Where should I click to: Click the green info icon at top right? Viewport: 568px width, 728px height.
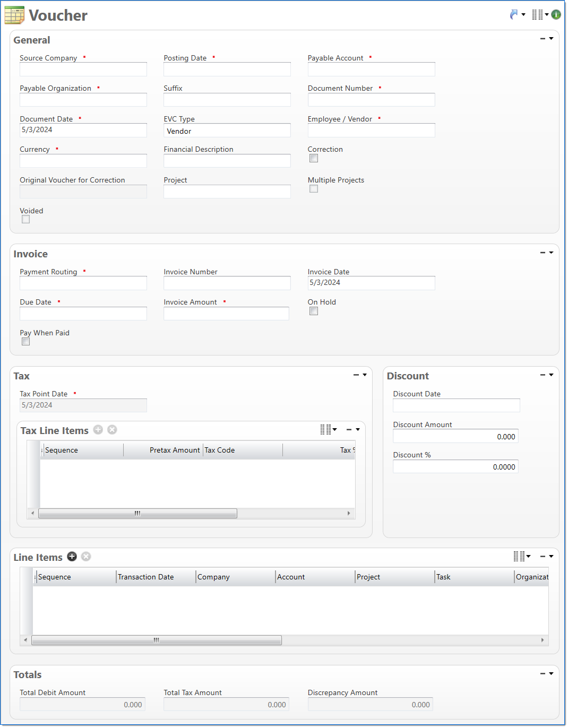556,15
